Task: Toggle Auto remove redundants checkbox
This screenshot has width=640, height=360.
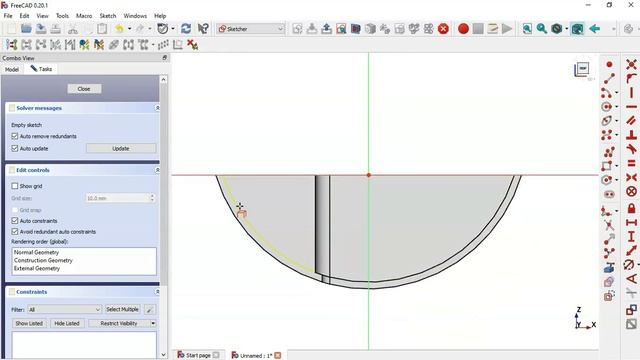Action: tap(15, 136)
